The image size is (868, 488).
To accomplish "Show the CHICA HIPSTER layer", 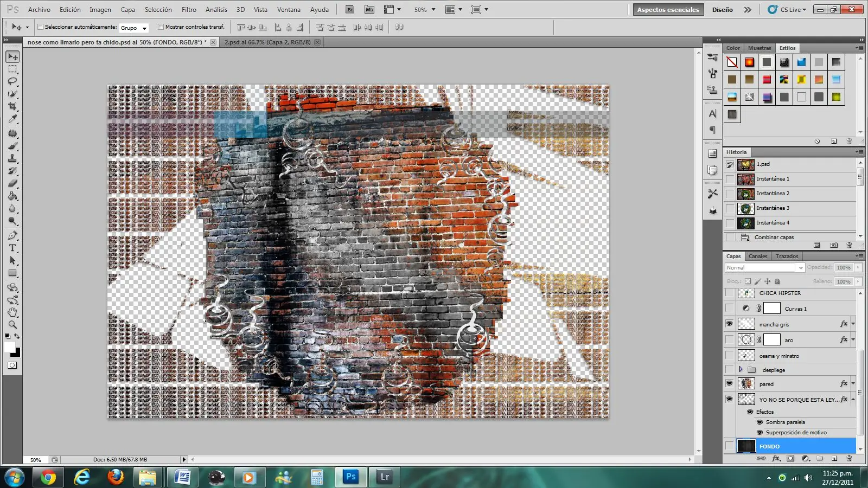I will 730,293.
